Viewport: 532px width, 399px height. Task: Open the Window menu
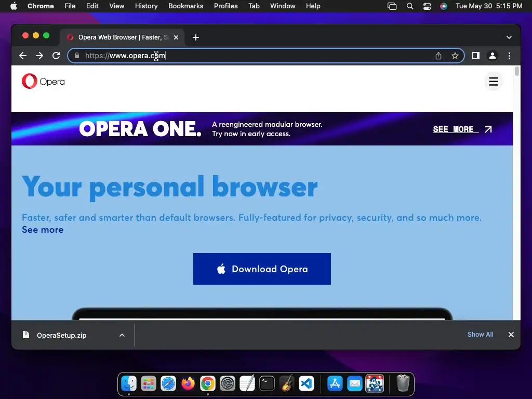coord(283,6)
